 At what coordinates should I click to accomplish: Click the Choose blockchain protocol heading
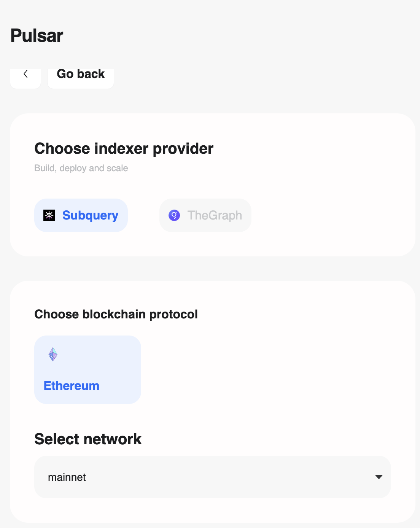click(x=116, y=314)
